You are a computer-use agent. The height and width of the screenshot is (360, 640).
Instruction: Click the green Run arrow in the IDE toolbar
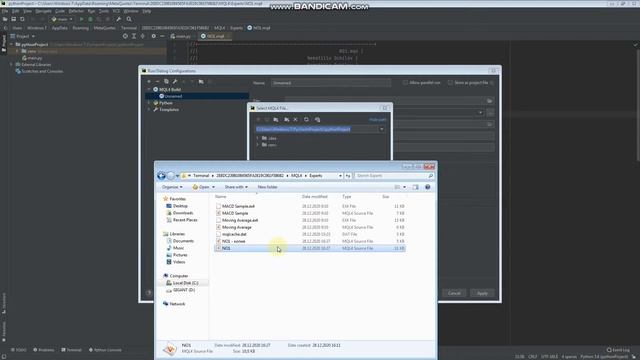(x=81, y=19)
